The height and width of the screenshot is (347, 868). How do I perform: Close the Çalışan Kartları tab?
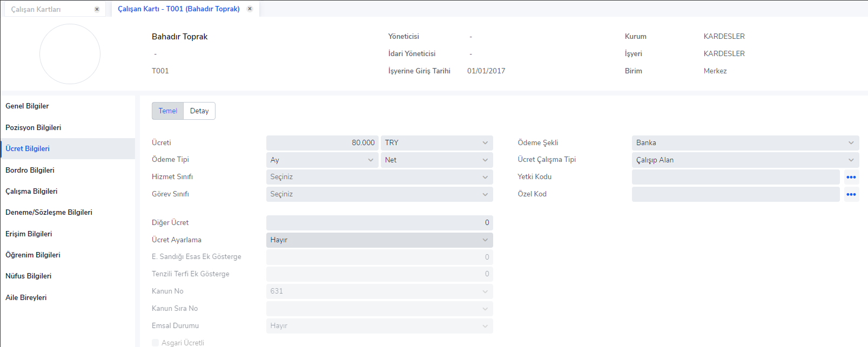[97, 9]
